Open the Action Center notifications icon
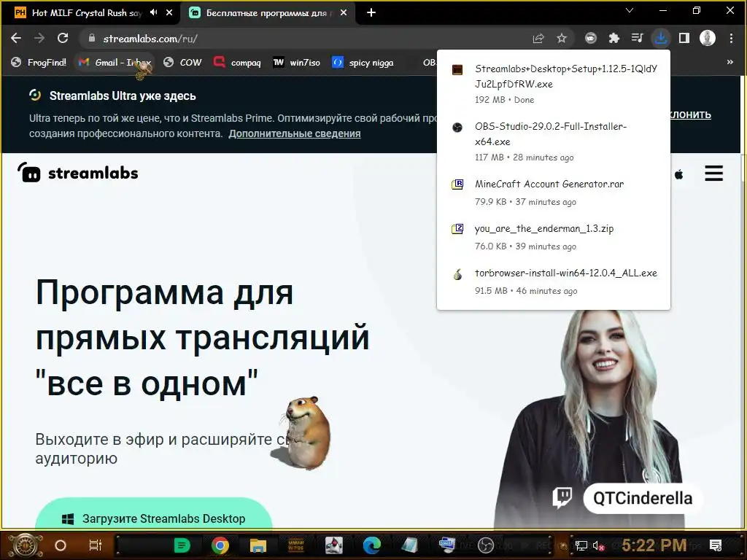The height and width of the screenshot is (560, 747). pyautogui.click(x=716, y=545)
